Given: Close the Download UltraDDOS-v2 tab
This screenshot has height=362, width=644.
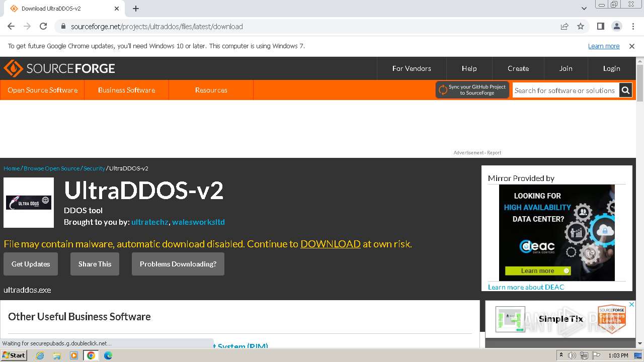Looking at the screenshot, I should [x=117, y=9].
